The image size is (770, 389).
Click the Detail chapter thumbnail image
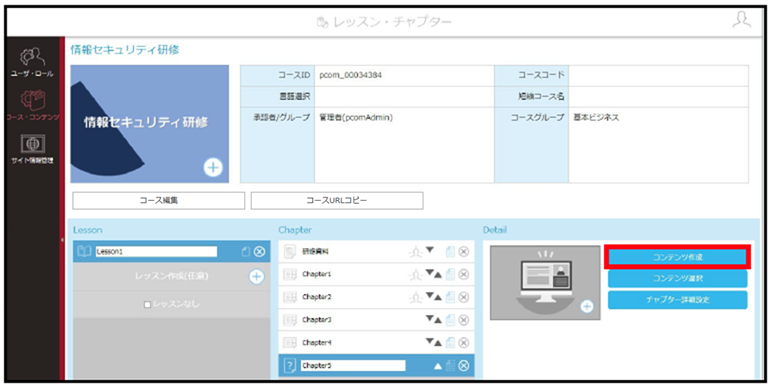point(545,283)
